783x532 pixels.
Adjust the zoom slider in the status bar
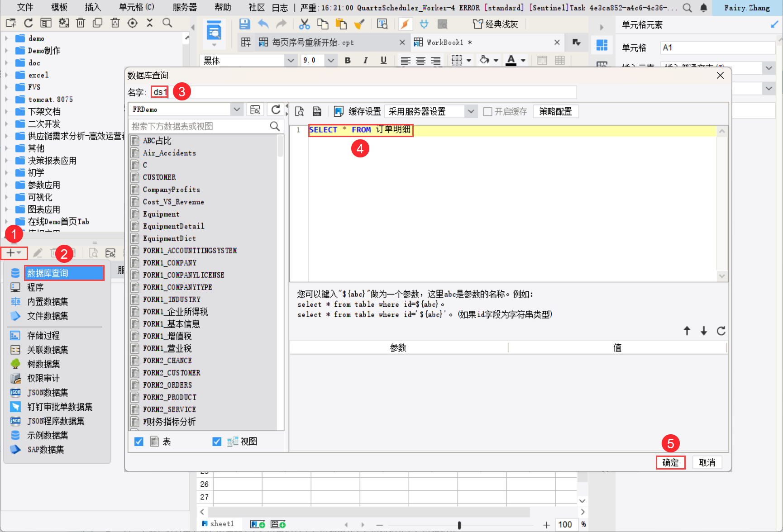point(459,525)
